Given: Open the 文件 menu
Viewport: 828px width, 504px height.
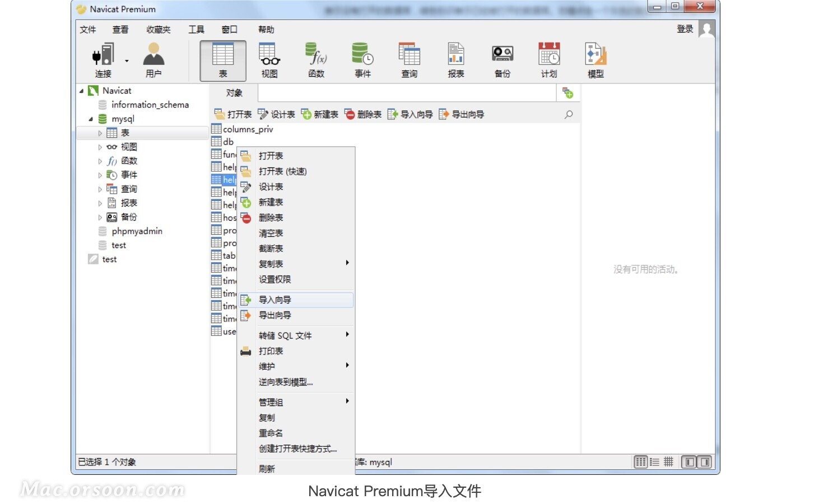Looking at the screenshot, I should click(88, 30).
